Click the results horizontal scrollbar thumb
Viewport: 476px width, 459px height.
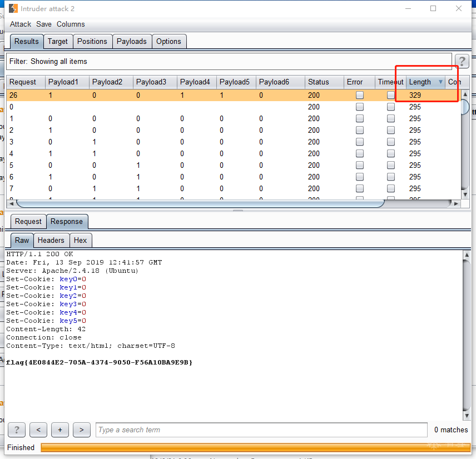200,203
